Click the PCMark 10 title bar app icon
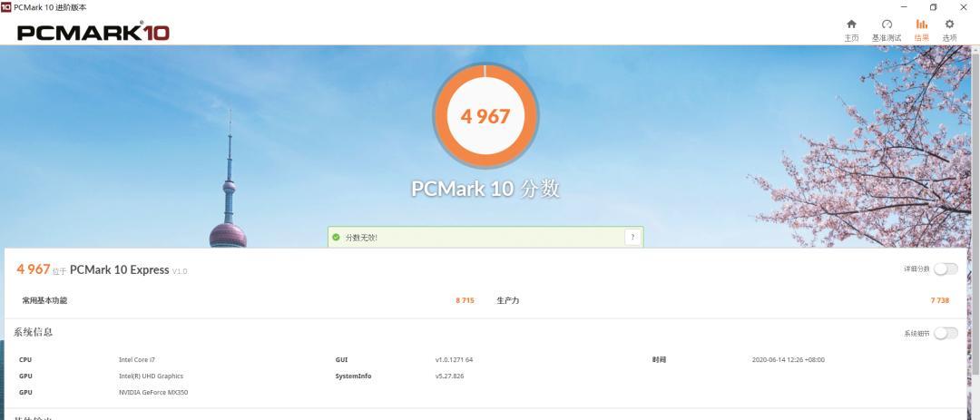Screen dimensions: 980x420 pyautogui.click(x=5, y=7)
